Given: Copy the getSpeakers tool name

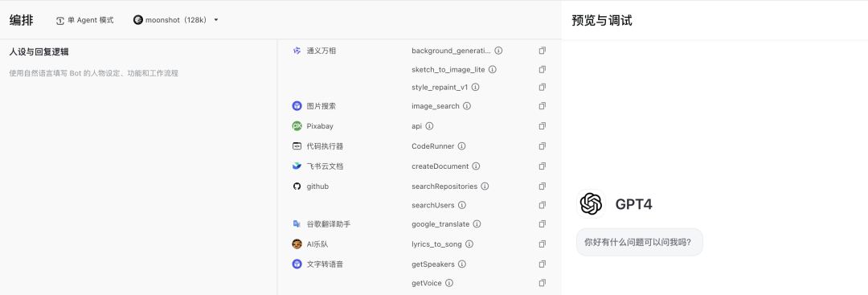Looking at the screenshot, I should (x=542, y=264).
